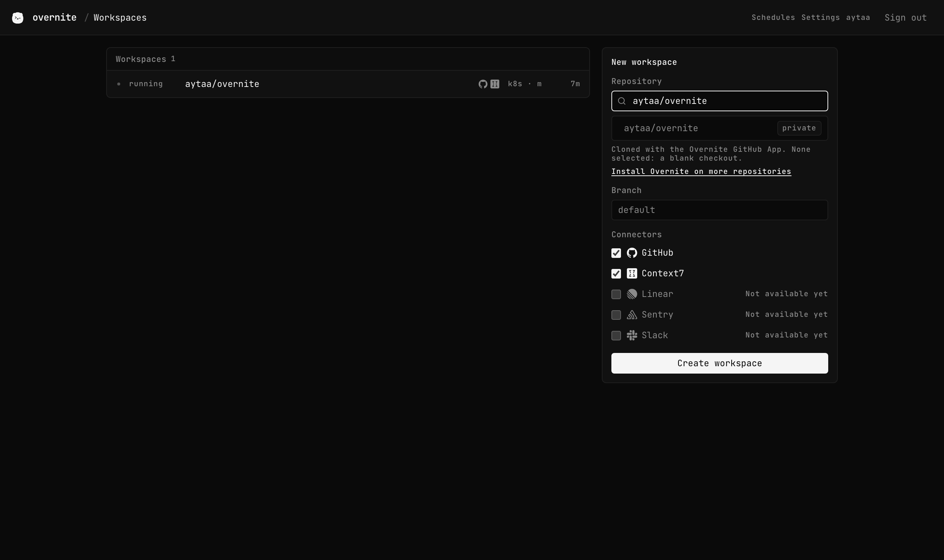Image resolution: width=944 pixels, height=560 pixels.
Task: Open the aytaa user profile
Action: tap(858, 18)
